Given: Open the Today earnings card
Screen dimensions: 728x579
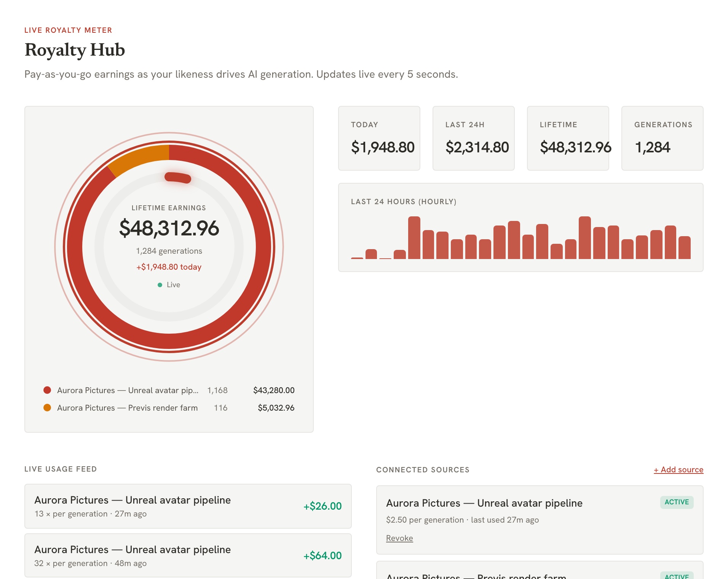Looking at the screenshot, I should [379, 138].
